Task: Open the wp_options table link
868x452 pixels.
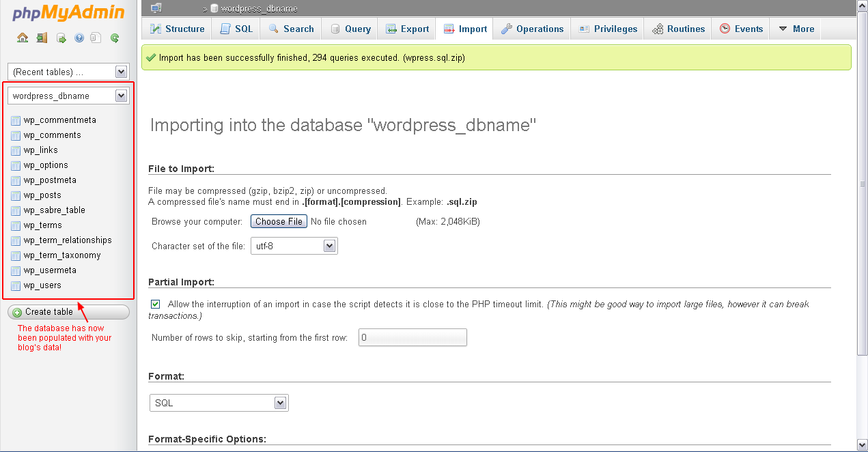Action: pos(46,165)
